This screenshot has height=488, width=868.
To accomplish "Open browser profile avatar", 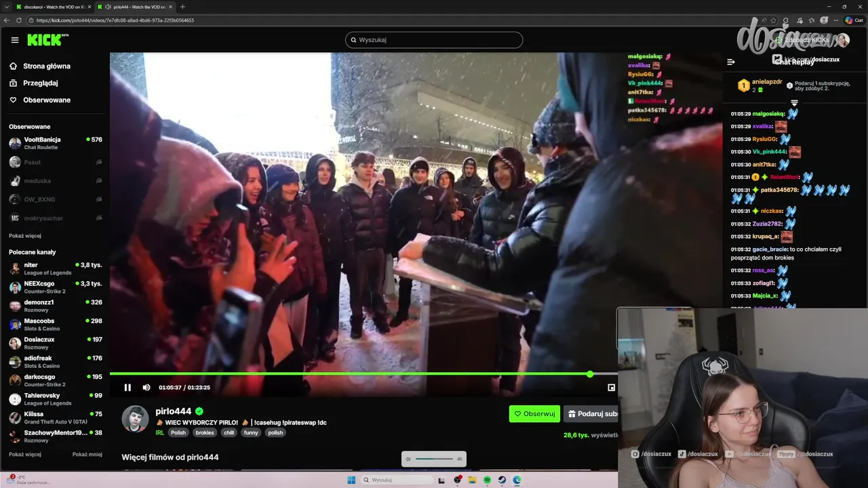I will tap(824, 20).
